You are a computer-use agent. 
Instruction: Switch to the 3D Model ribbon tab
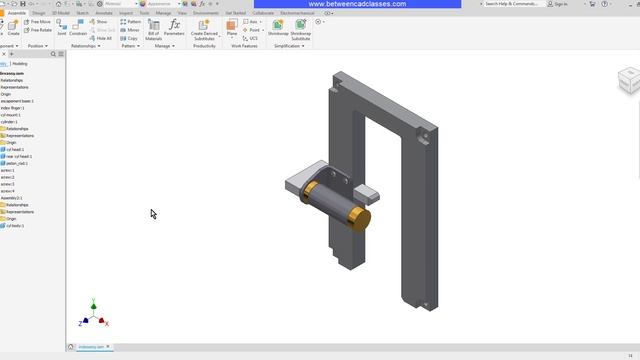pyautogui.click(x=61, y=13)
